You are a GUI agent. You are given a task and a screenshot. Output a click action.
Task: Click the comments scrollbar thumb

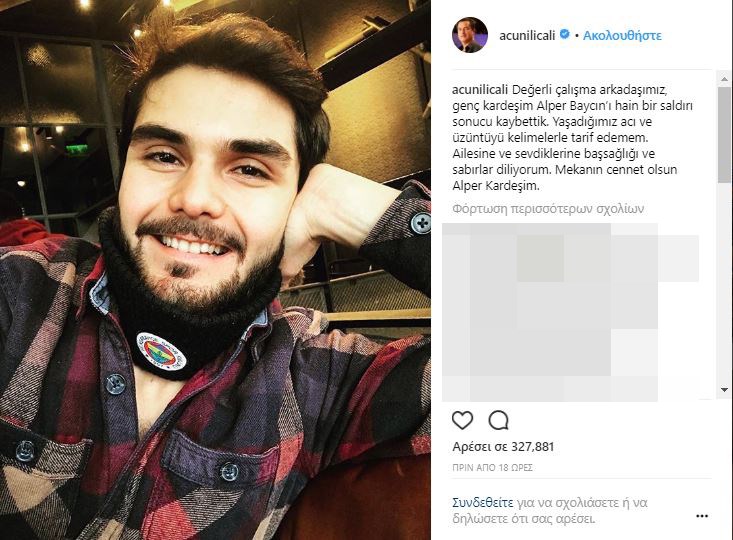pyautogui.click(x=724, y=135)
